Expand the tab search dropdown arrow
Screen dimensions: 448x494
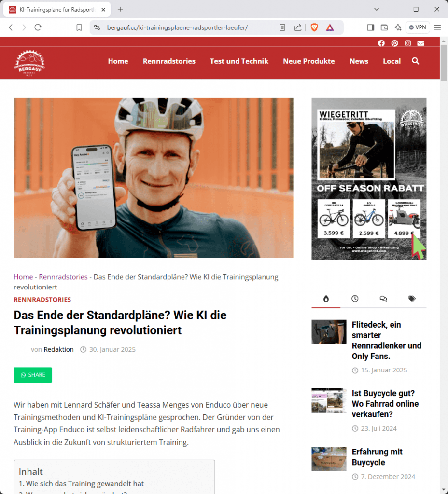pyautogui.click(x=377, y=9)
